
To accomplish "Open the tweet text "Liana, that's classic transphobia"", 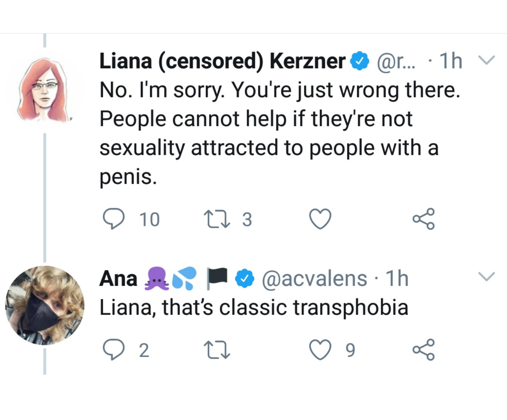I will coord(254,308).
